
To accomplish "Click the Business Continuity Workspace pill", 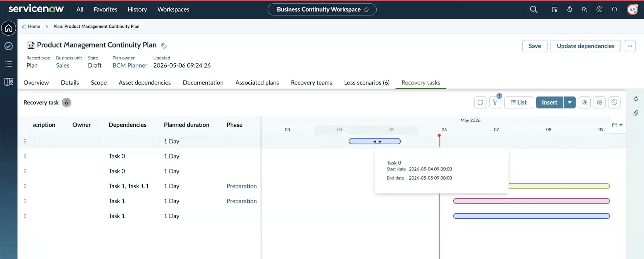I will pos(322,10).
